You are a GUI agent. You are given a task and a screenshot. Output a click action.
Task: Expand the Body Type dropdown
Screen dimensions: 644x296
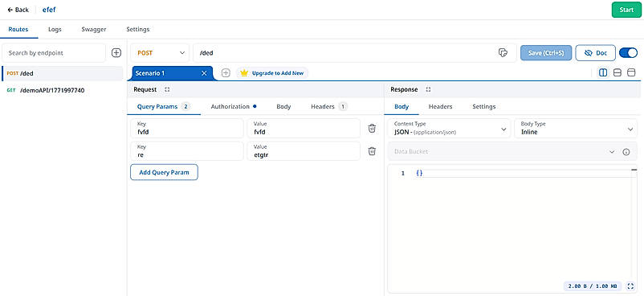click(577, 129)
